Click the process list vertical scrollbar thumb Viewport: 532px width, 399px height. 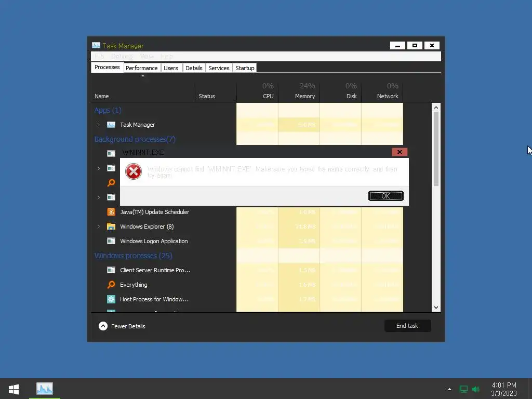tap(436, 149)
